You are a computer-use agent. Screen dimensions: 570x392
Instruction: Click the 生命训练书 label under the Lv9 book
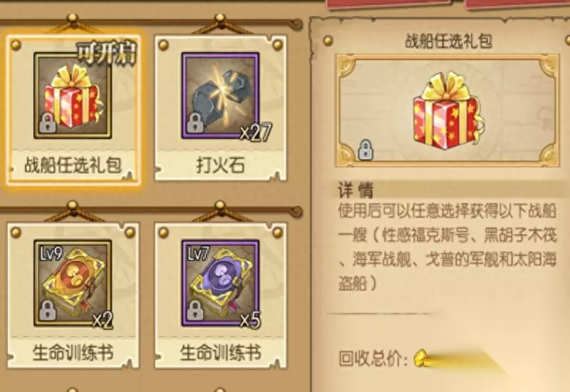73,353
